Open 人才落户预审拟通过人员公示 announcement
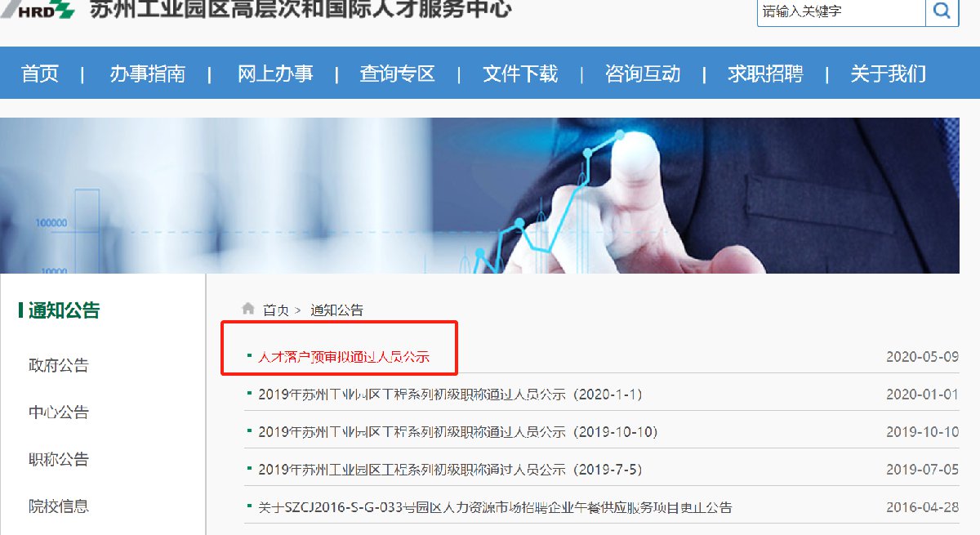The image size is (980, 535). tap(344, 357)
